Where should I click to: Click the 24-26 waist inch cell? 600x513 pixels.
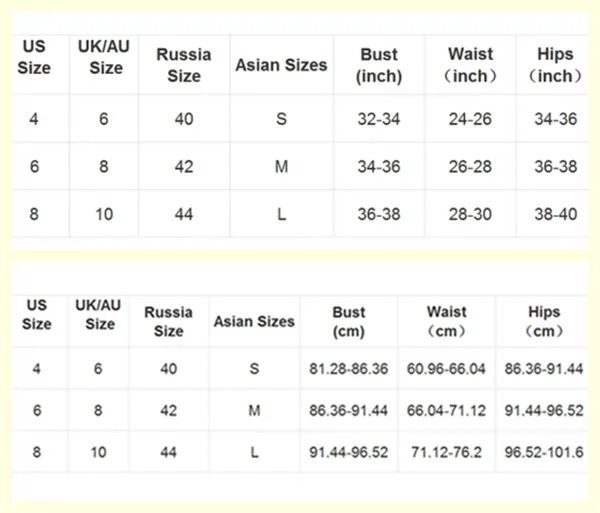pos(470,119)
